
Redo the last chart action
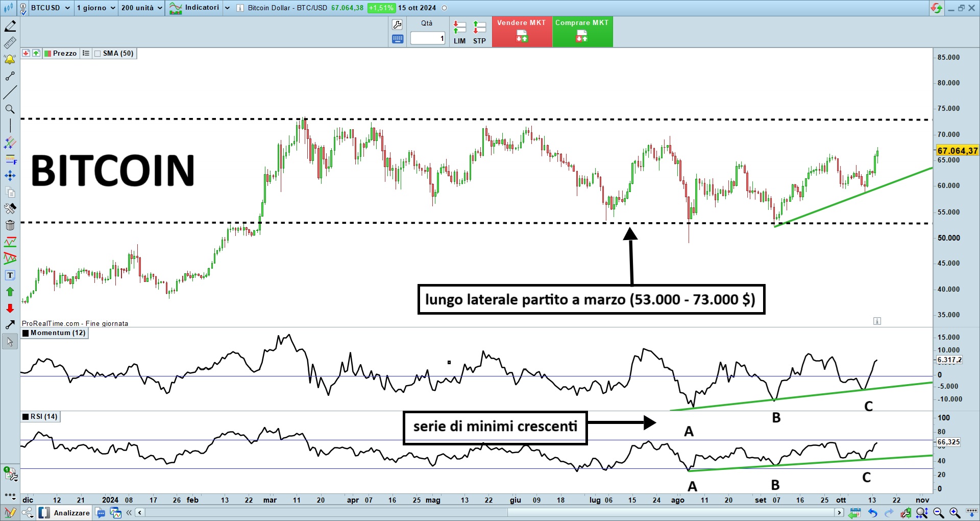tap(889, 513)
